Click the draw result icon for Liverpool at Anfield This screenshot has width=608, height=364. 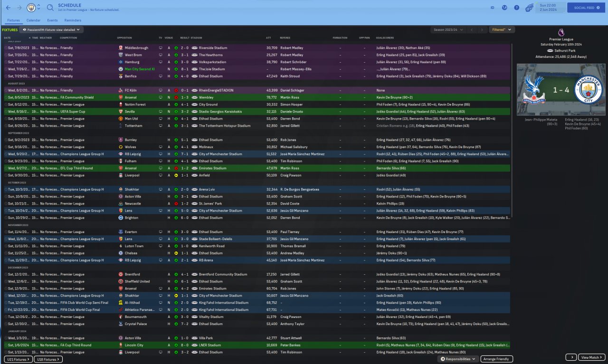[176, 175]
